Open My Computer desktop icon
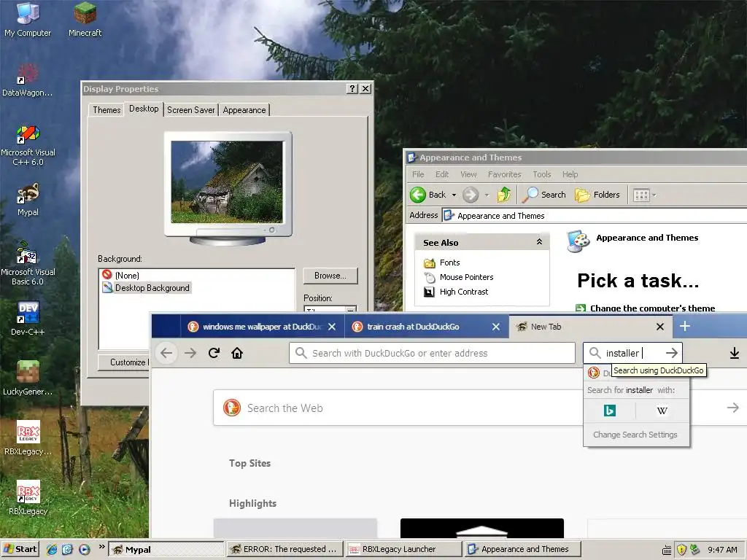Screen dimensions: 747x560 (28, 19)
